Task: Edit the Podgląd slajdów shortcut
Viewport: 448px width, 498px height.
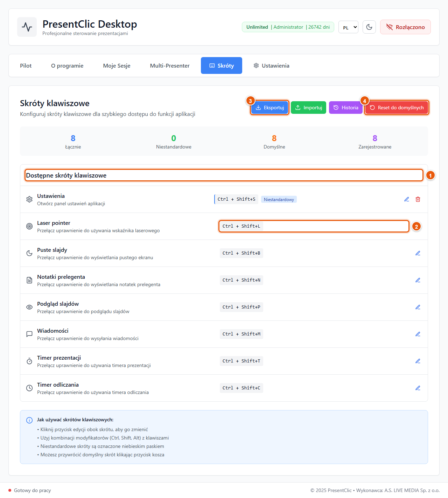Action: [x=418, y=307]
